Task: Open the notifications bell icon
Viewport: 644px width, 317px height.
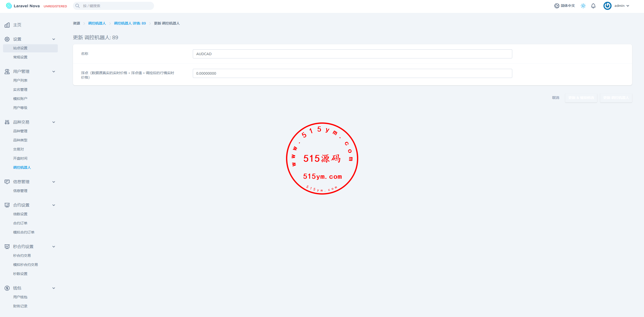Action: (593, 6)
